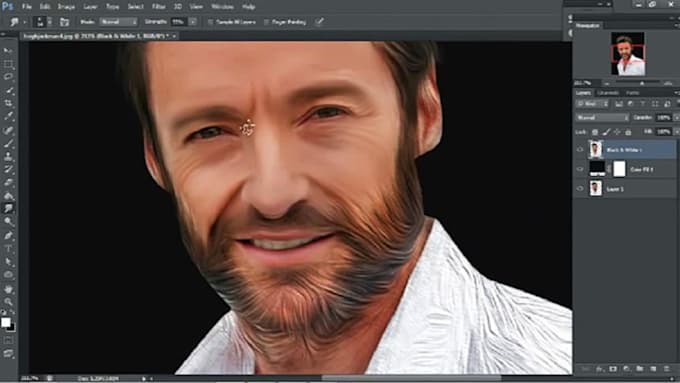Select the Brush tool
The width and height of the screenshot is (680, 383).
[8, 143]
